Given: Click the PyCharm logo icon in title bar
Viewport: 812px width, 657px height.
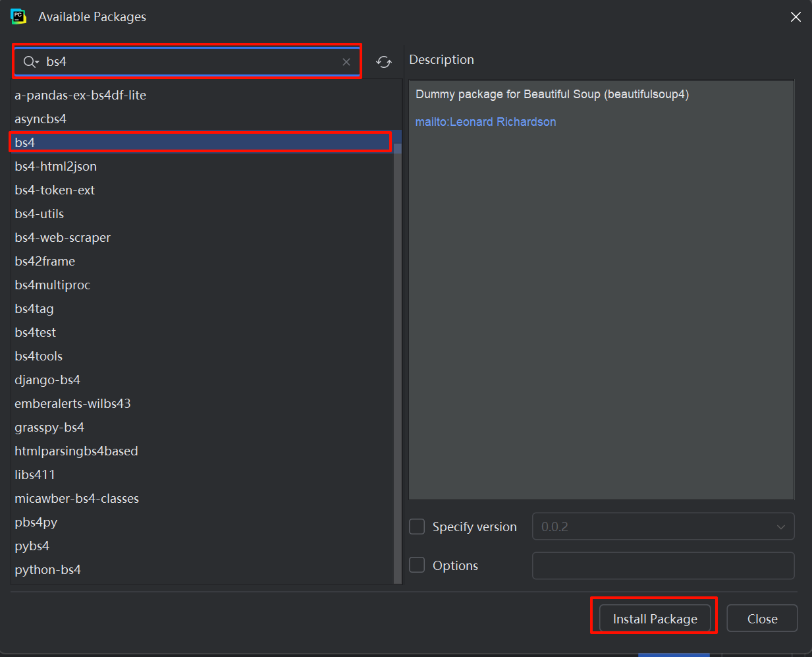Looking at the screenshot, I should tap(18, 16).
